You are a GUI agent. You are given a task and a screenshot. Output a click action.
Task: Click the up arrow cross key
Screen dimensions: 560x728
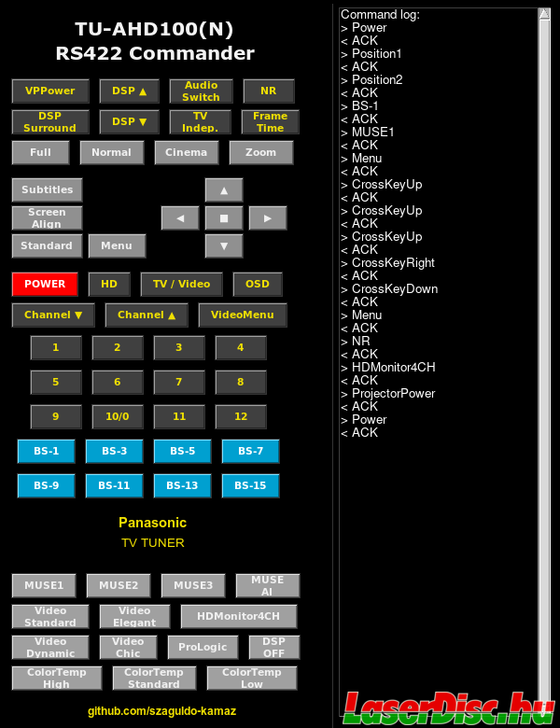click(x=224, y=189)
